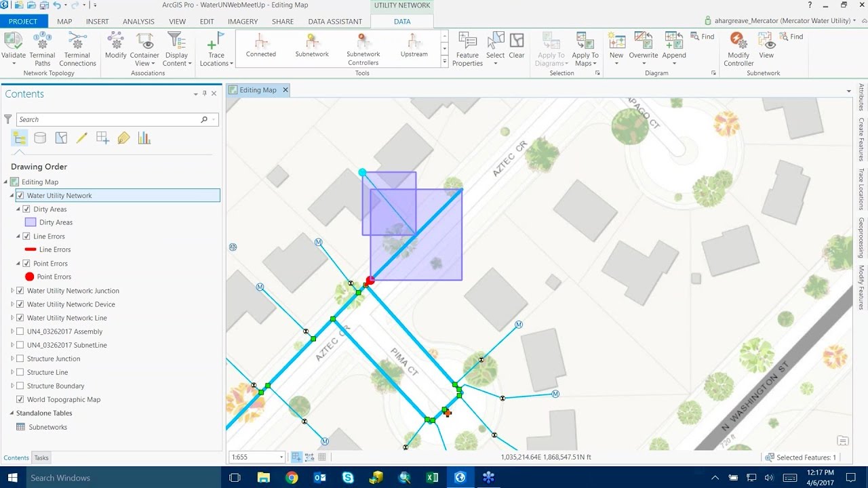
Task: Collapse Standalone Tables group
Action: [12, 413]
